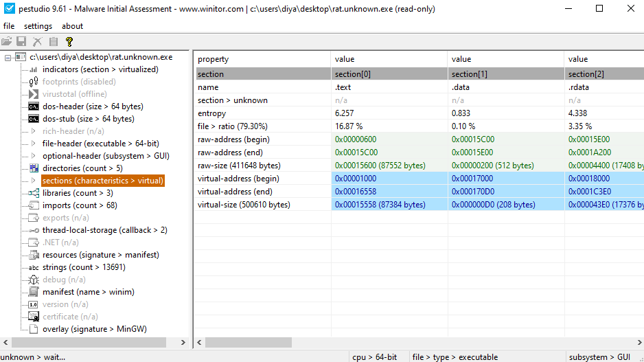Click the manifest document icon
This screenshot has width=644, height=362.
pos(34,292)
